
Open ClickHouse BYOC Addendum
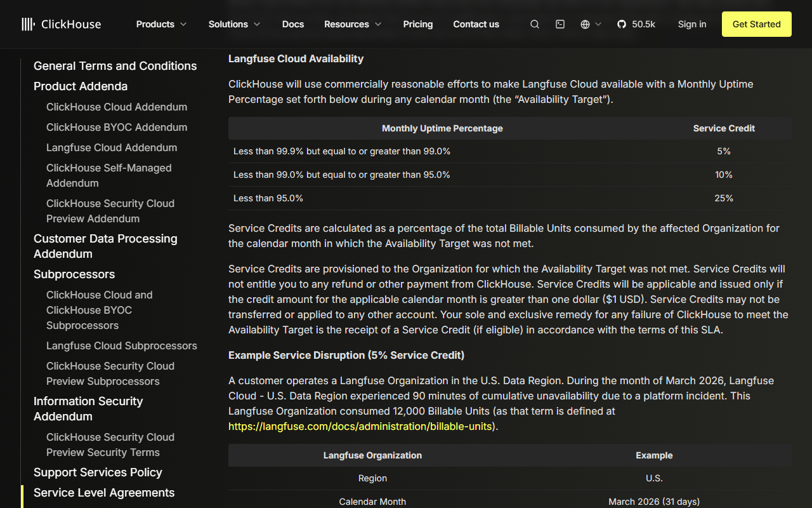coord(117,127)
